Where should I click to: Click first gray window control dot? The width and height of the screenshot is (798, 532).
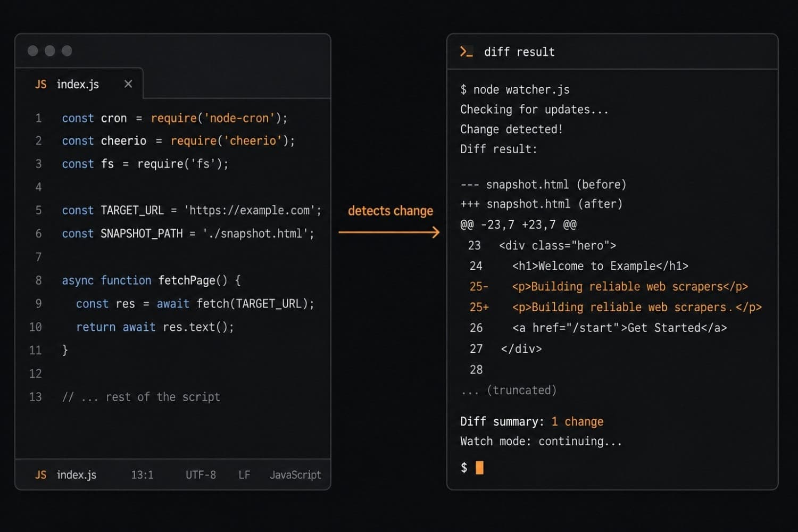click(x=33, y=51)
